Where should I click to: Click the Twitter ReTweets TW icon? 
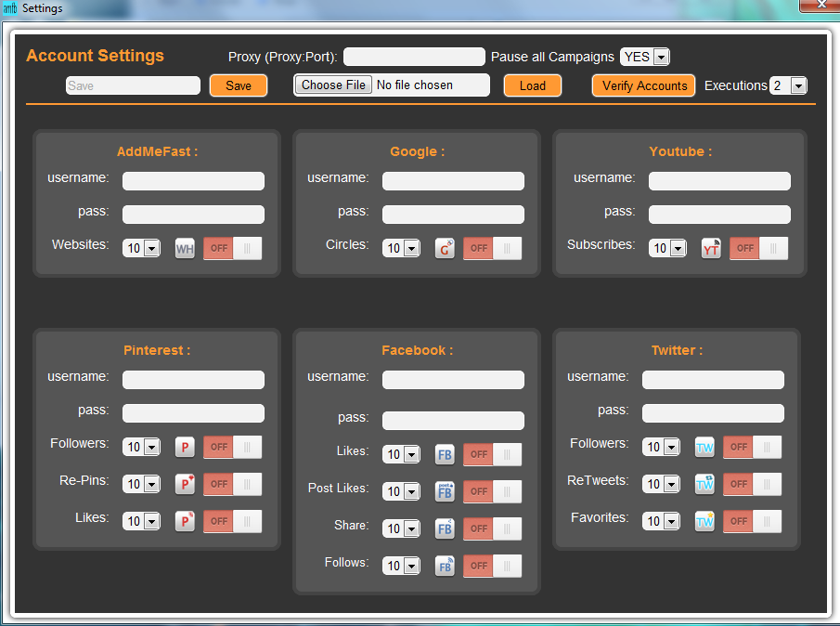[x=704, y=484]
